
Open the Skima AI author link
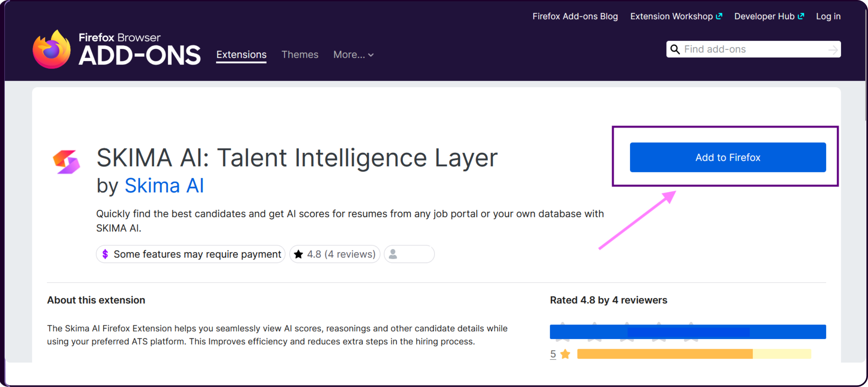point(164,185)
